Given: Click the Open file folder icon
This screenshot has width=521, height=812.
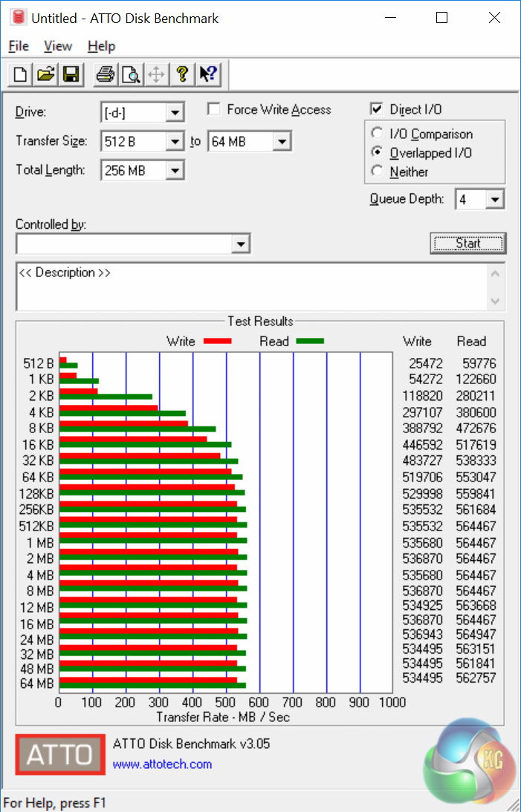Looking at the screenshot, I should coord(45,74).
